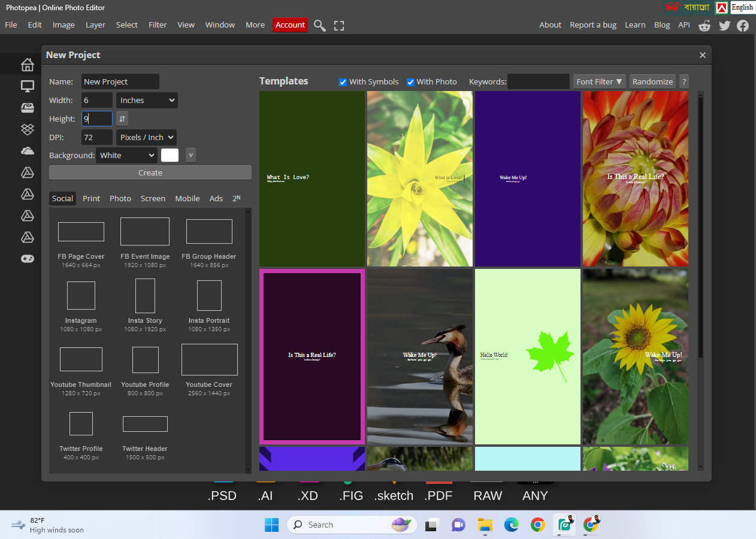Screen dimensions: 756x539
Task: Click the Windows taskbar Search box
Action: click(352, 525)
